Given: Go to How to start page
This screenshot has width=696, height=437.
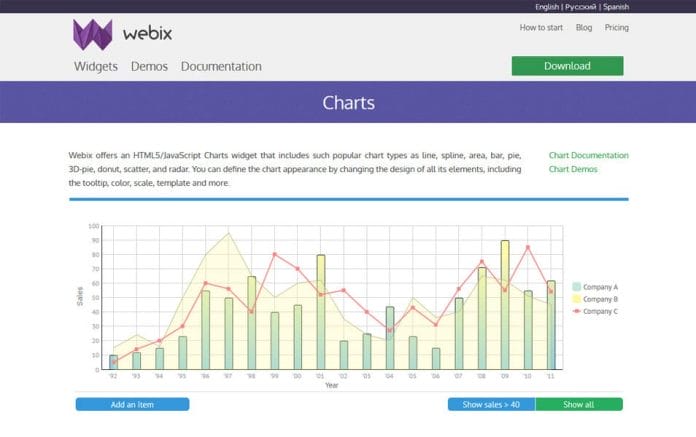Looking at the screenshot, I should coord(541,28).
